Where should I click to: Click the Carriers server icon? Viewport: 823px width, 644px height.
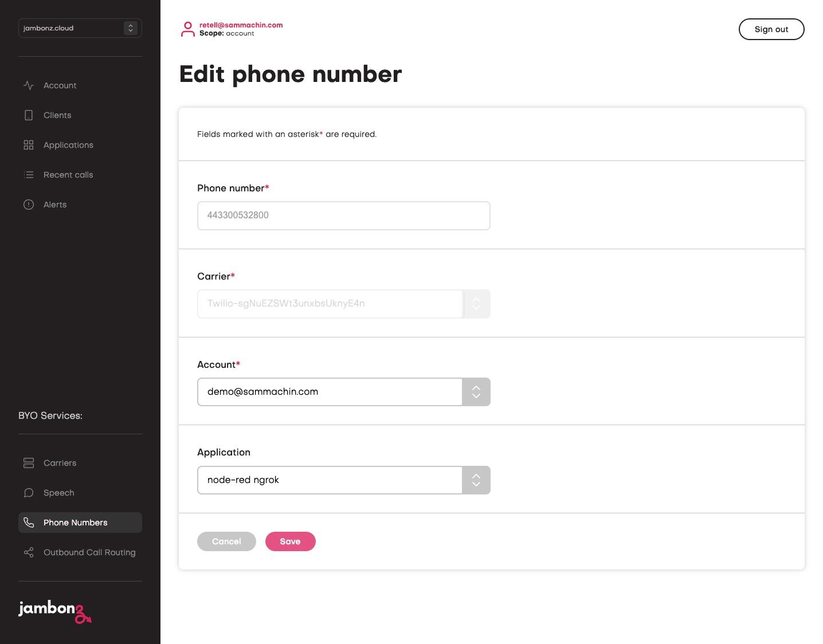pyautogui.click(x=29, y=463)
